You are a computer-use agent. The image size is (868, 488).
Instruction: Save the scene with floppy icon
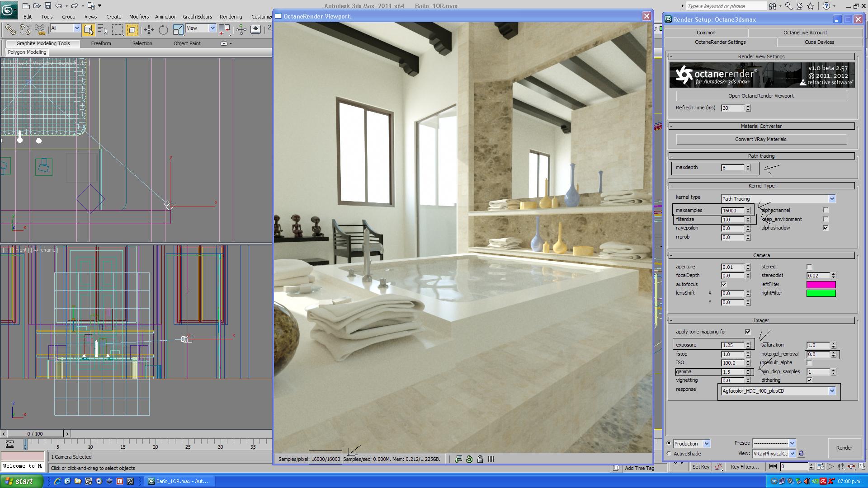coord(47,6)
